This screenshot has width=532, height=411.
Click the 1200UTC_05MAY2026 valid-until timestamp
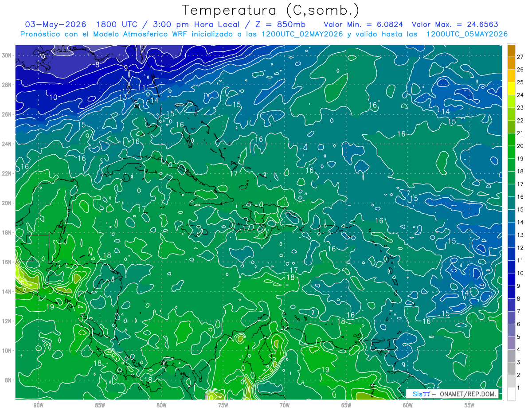coord(467,34)
